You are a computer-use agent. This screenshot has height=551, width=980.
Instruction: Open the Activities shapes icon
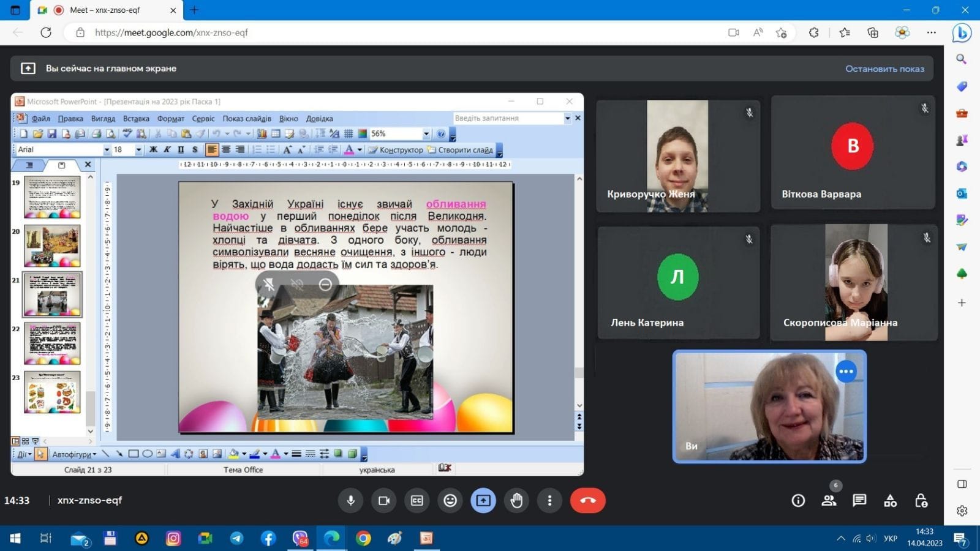click(x=890, y=501)
